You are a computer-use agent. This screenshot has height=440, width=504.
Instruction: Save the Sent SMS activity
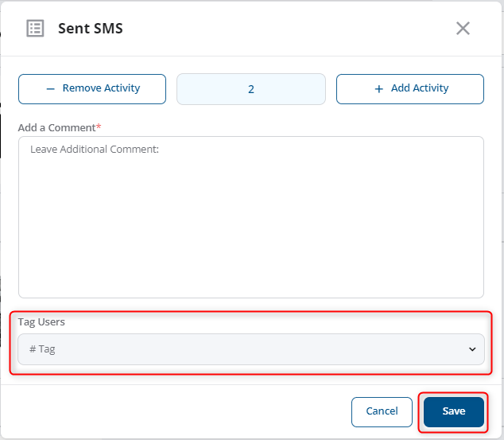(454, 412)
